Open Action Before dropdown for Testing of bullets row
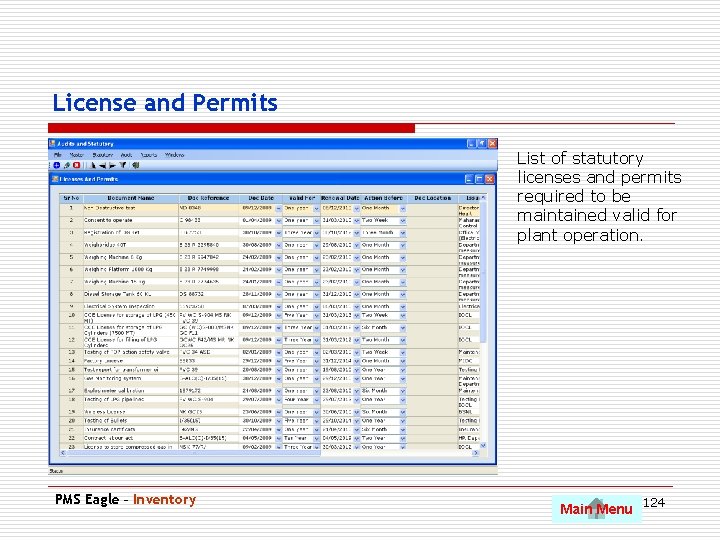Screen dimensions: 720x540 [403, 421]
